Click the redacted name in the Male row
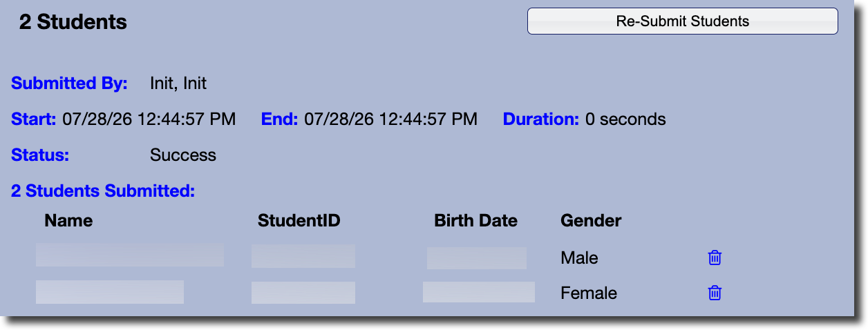 pyautogui.click(x=130, y=255)
